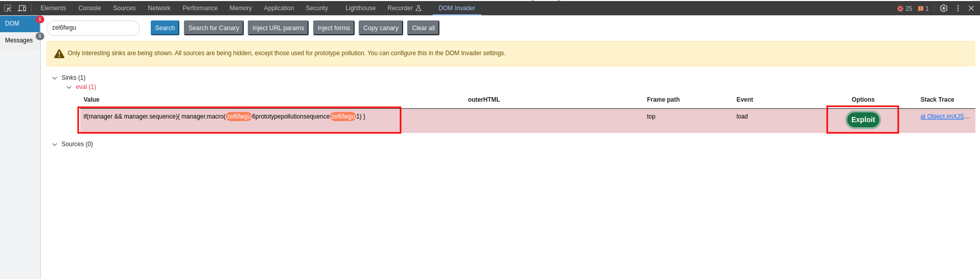Viewport: 980px width, 279px height.
Task: Open the Object.imXJS stack trace link
Action: [945, 117]
